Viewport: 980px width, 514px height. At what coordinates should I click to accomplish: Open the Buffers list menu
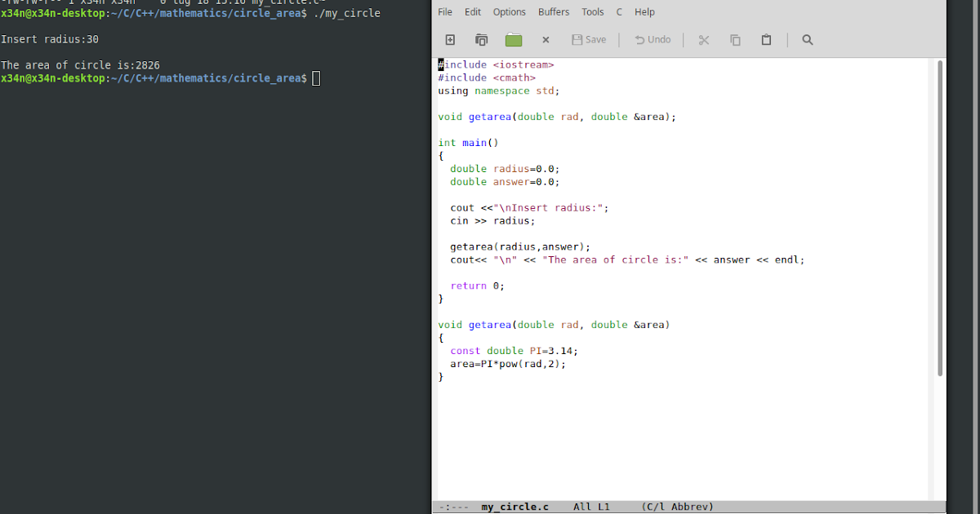click(554, 11)
